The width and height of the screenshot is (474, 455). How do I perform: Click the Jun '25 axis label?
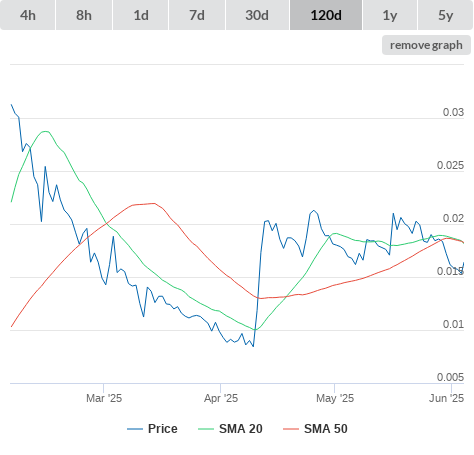(x=446, y=398)
